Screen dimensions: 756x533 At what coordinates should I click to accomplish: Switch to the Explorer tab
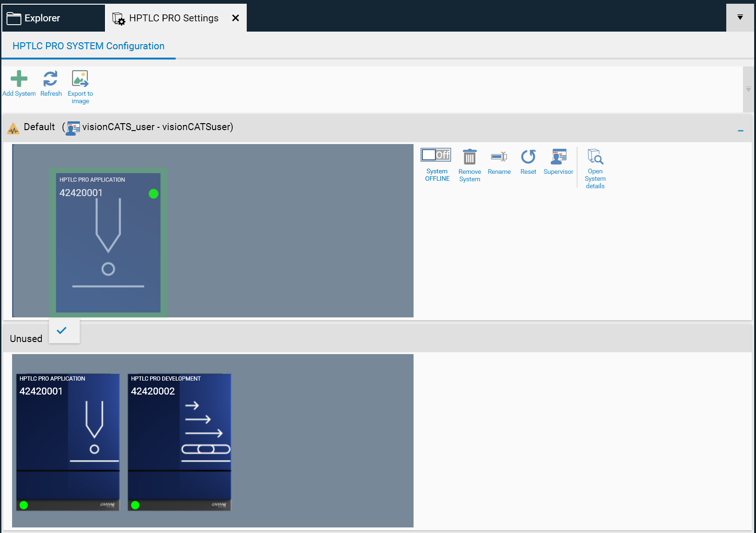click(x=42, y=18)
